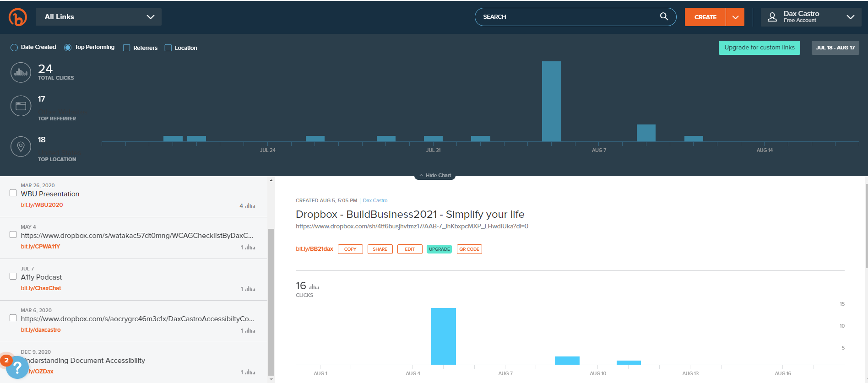Click the top referrer browser icon

coord(21,106)
